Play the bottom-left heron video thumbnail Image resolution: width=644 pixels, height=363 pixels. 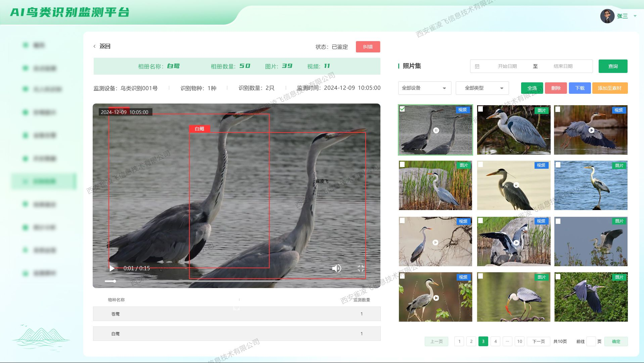click(x=436, y=298)
